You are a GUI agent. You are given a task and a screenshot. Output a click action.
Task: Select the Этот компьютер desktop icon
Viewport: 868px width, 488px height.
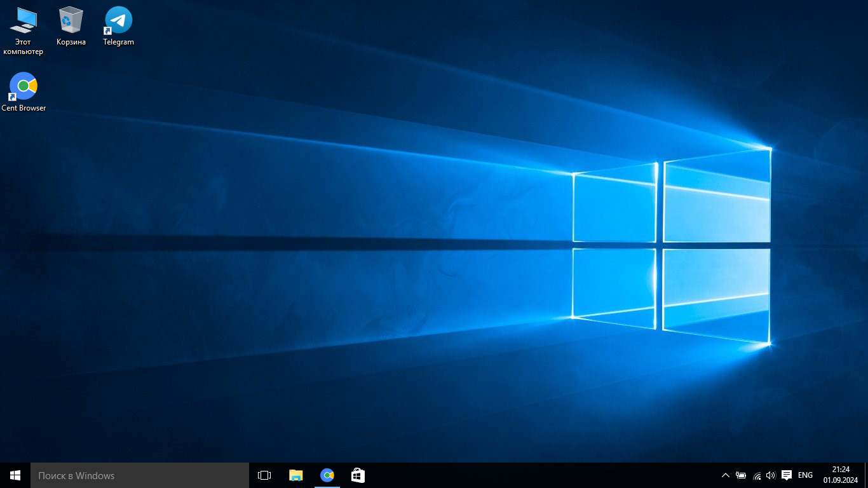coord(23,29)
